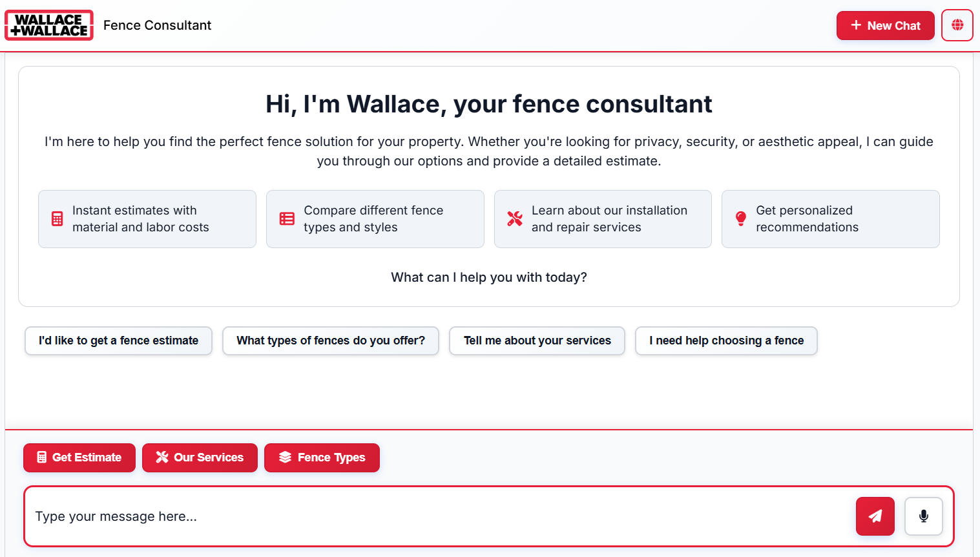Click the table icon on compare fence types card

(286, 218)
